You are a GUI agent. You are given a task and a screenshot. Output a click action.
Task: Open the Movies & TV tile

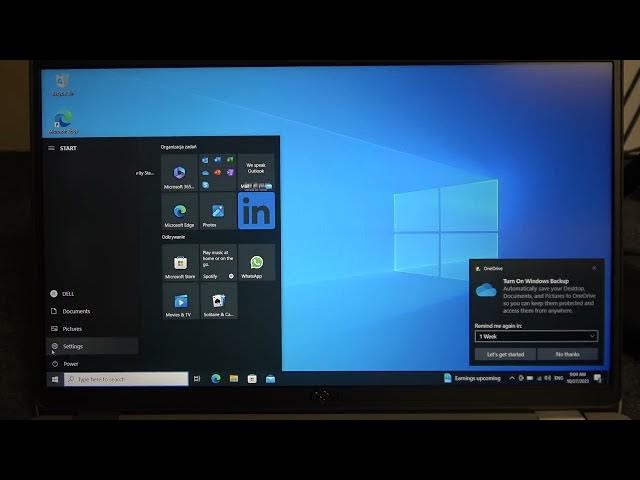(179, 301)
